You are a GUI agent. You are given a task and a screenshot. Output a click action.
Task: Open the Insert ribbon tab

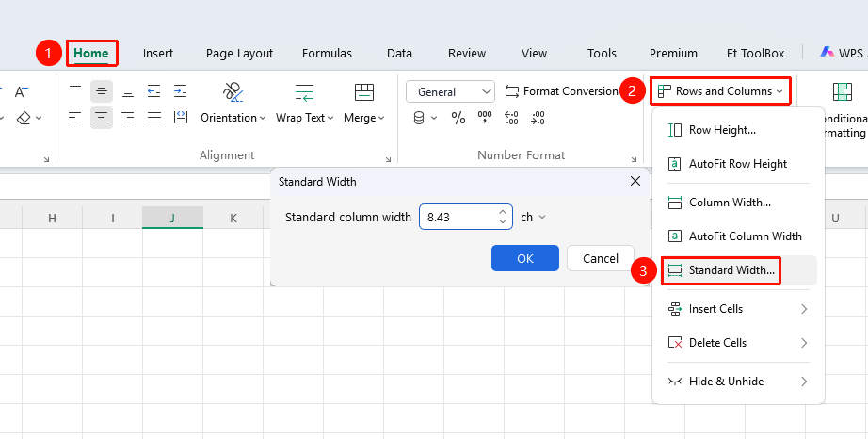point(158,53)
